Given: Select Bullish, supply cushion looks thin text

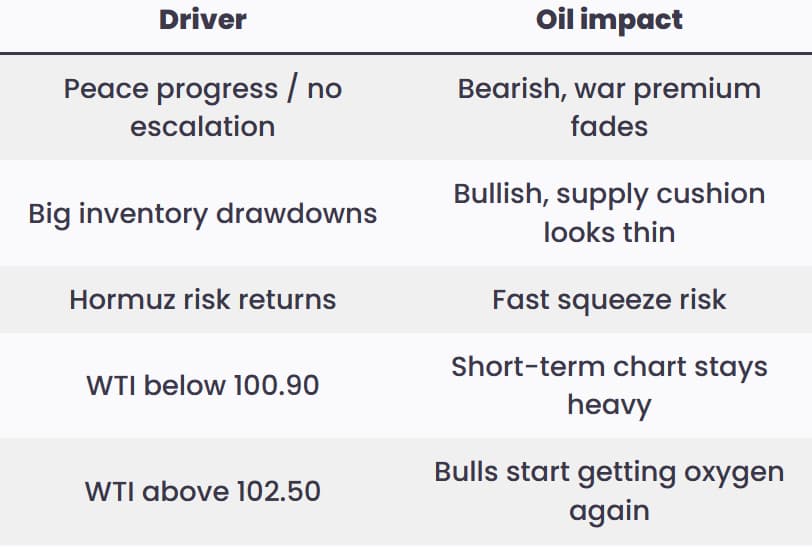Looking at the screenshot, I should [609, 213].
